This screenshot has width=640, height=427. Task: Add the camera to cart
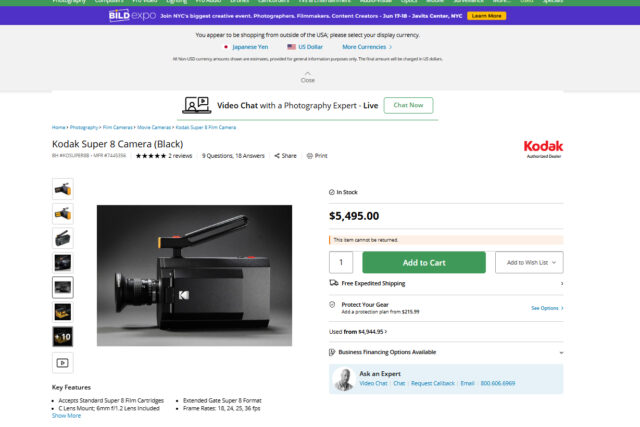pos(424,262)
